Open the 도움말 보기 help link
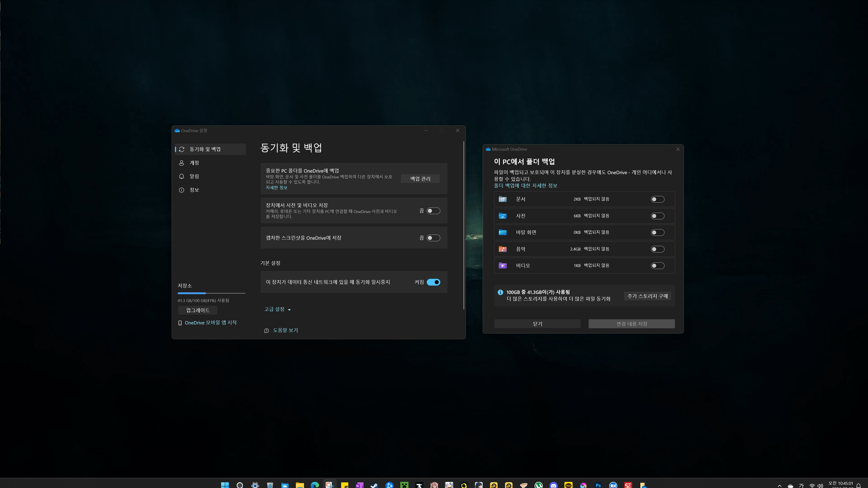Image resolution: width=868 pixels, height=488 pixels. tap(285, 330)
